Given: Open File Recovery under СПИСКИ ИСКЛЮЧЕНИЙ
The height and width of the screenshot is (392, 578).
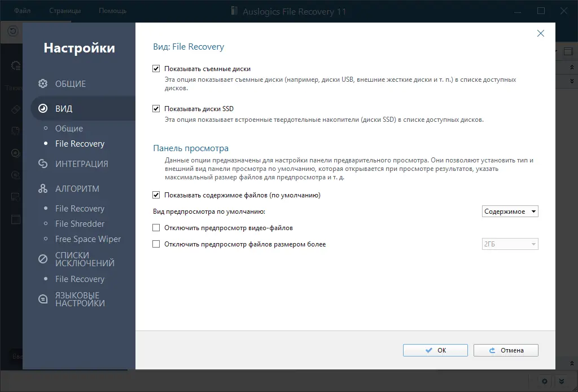Looking at the screenshot, I should point(80,279).
